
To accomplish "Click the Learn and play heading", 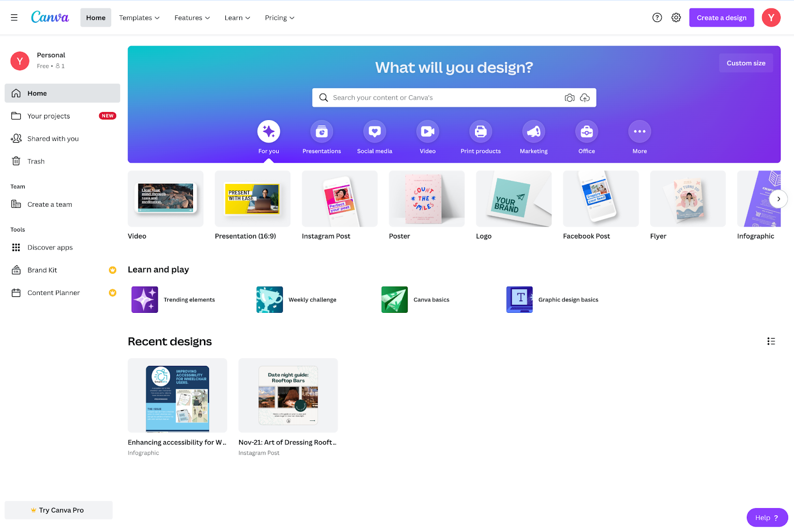I will click(x=158, y=270).
